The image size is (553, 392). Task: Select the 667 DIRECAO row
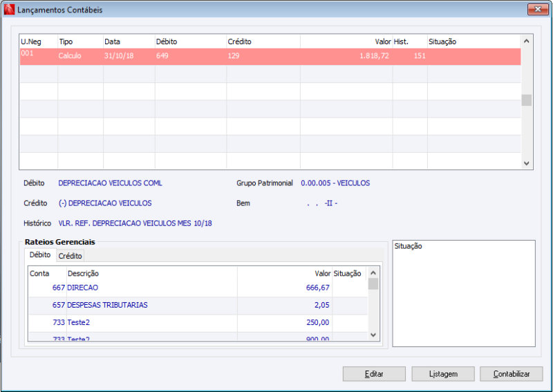198,288
